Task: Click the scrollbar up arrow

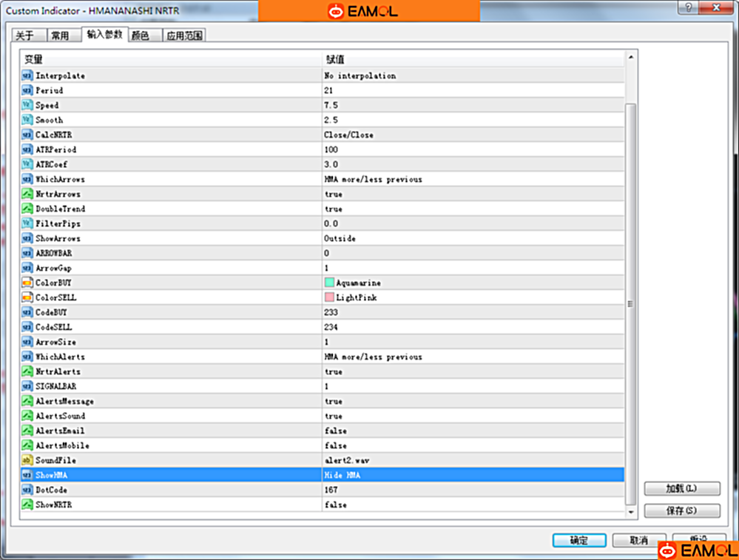Action: tap(630, 57)
